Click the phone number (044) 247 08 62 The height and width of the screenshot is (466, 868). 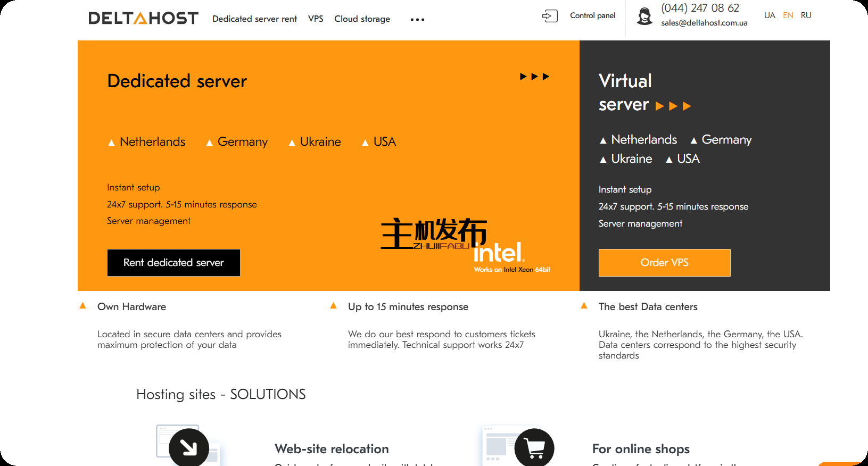tap(700, 8)
